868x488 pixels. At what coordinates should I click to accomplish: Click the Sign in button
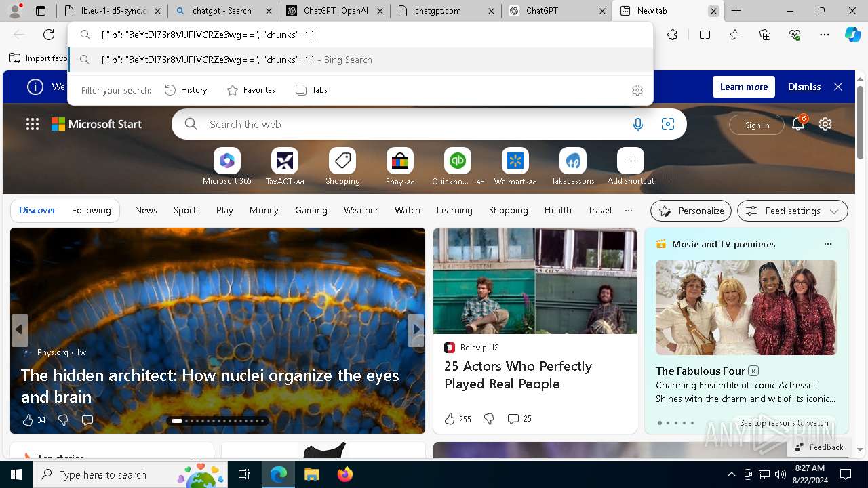(x=757, y=125)
